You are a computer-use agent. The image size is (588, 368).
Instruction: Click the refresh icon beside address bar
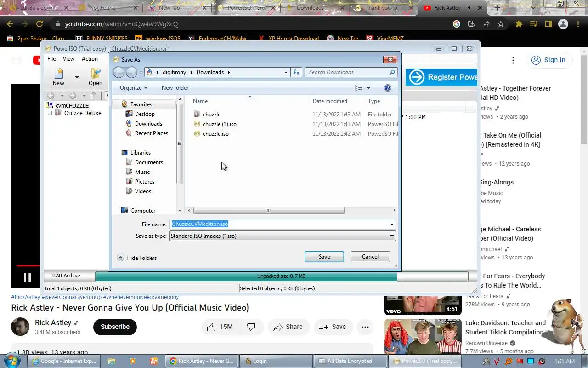[296, 72]
